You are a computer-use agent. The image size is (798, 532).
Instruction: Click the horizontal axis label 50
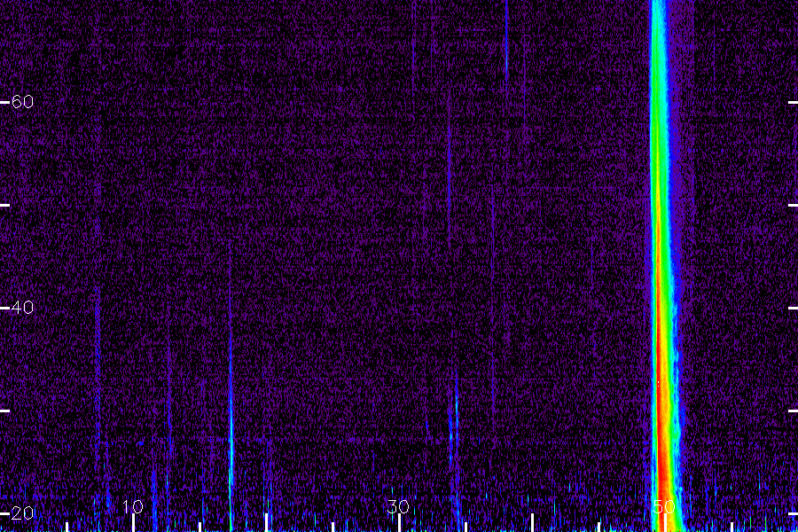(663, 506)
